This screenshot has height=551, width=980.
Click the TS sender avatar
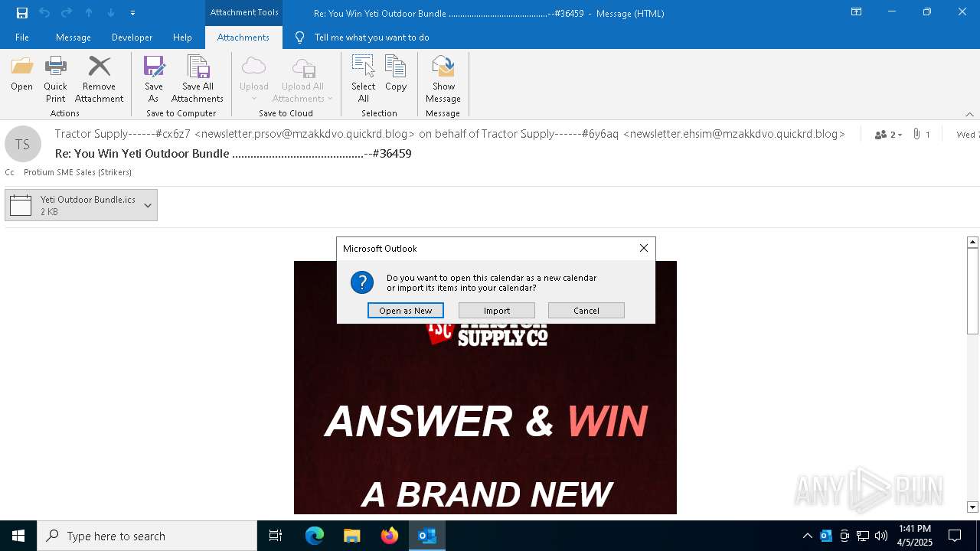pyautogui.click(x=23, y=144)
